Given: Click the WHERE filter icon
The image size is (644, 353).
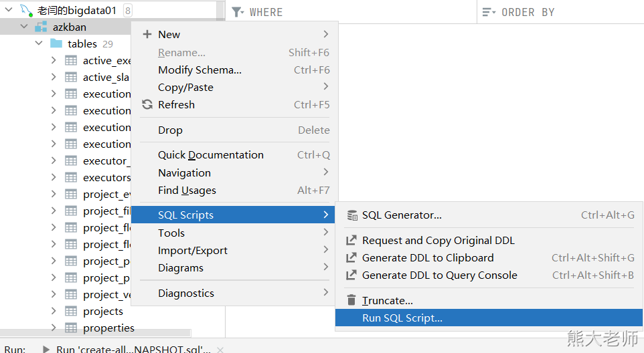Looking at the screenshot, I should (238, 12).
